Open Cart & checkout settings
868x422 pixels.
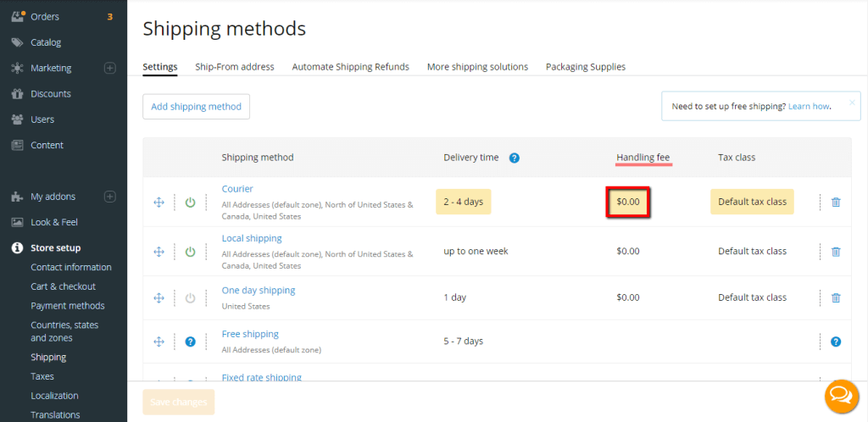tap(63, 286)
